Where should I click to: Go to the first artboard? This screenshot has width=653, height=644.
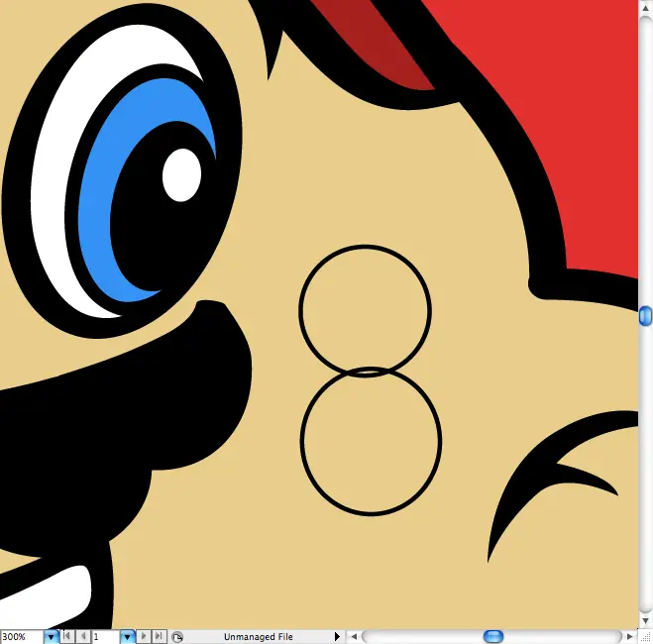coord(66,636)
